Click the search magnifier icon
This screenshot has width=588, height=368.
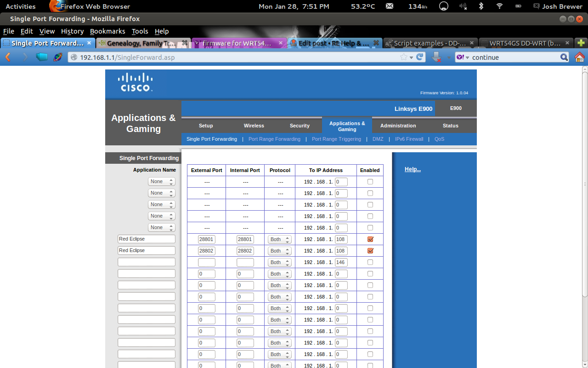click(564, 57)
